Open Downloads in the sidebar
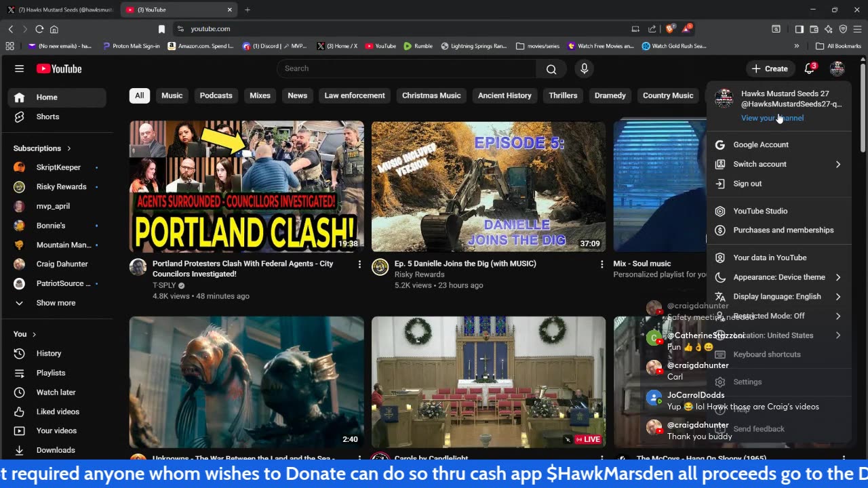The image size is (868, 488). pos(56,450)
